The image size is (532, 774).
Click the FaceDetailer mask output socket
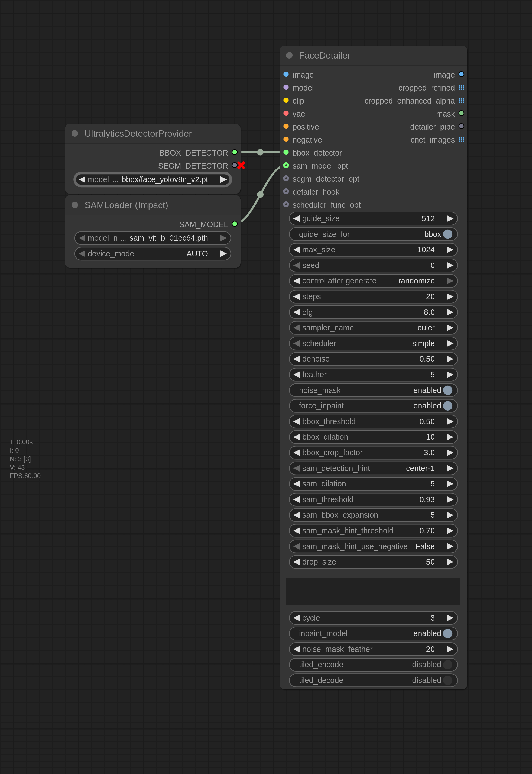(x=461, y=113)
